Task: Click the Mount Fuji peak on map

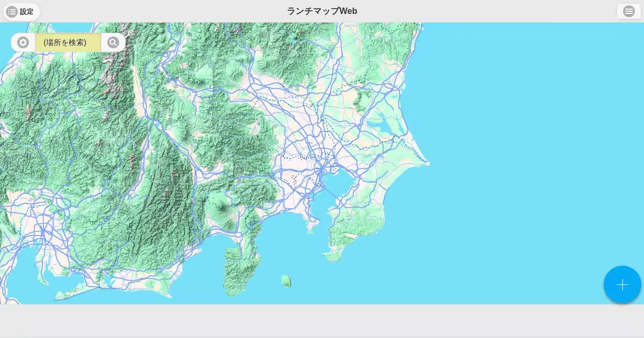Action: pos(221,207)
